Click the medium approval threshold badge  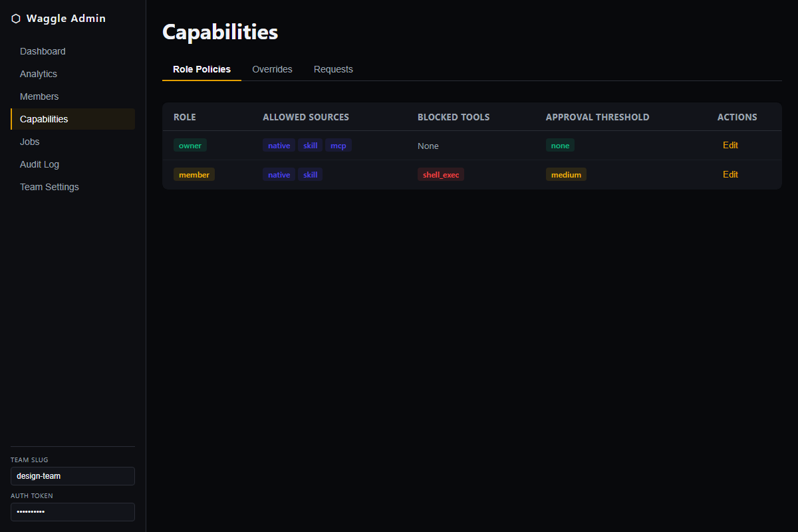coord(566,174)
